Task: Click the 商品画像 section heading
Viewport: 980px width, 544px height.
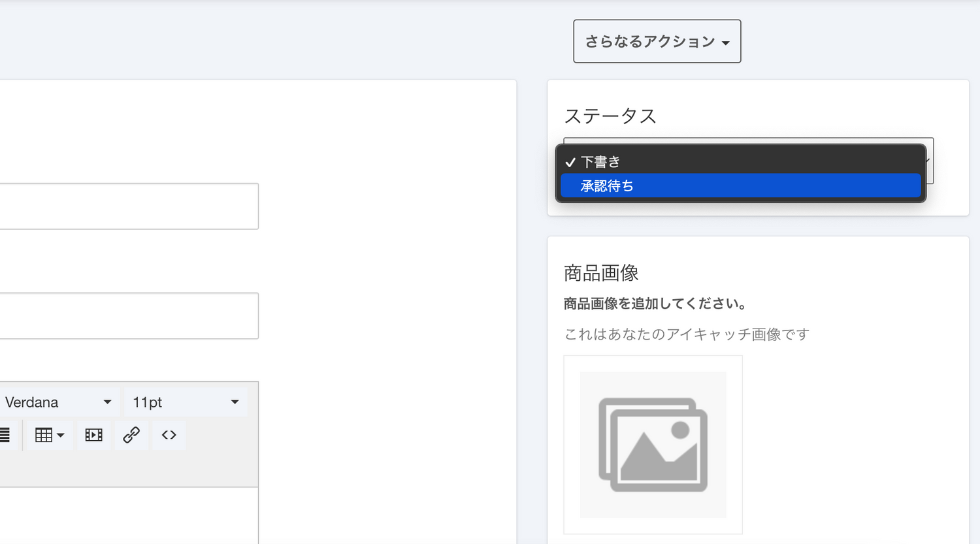Action: tap(601, 272)
